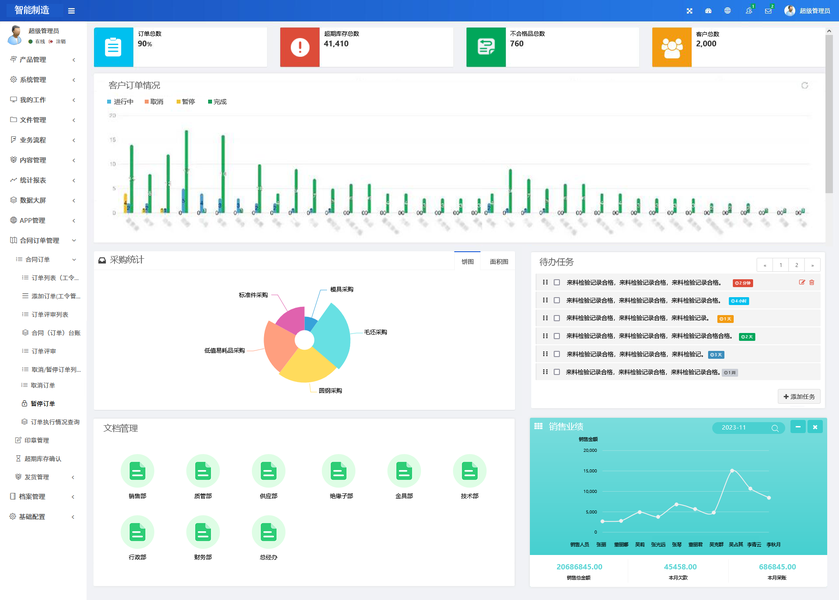839x600 pixels.
Task: Collapse the 合同订单管理 sidebar section
Action: (x=43, y=240)
